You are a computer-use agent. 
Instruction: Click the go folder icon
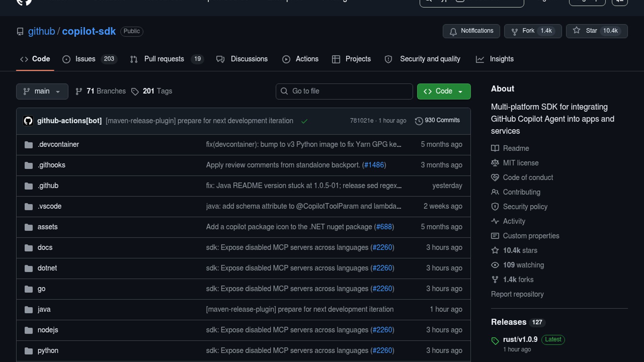click(29, 289)
